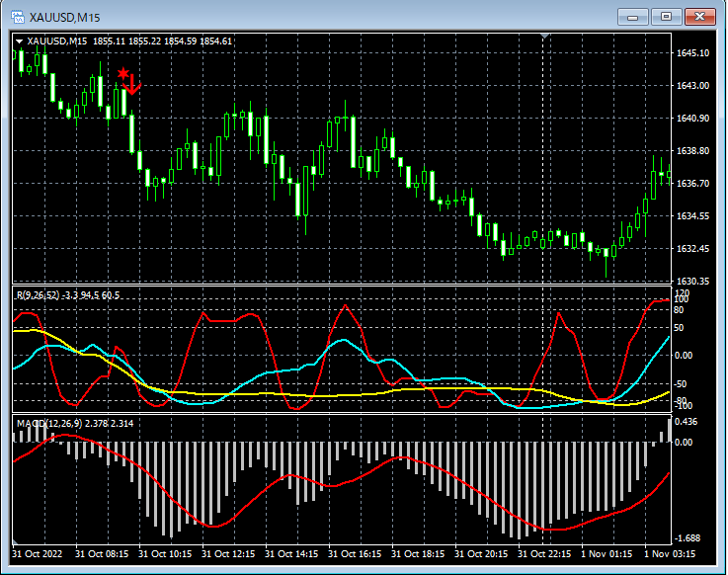Click MACD scale value 0.436
The height and width of the screenshot is (575, 728).
(686, 422)
